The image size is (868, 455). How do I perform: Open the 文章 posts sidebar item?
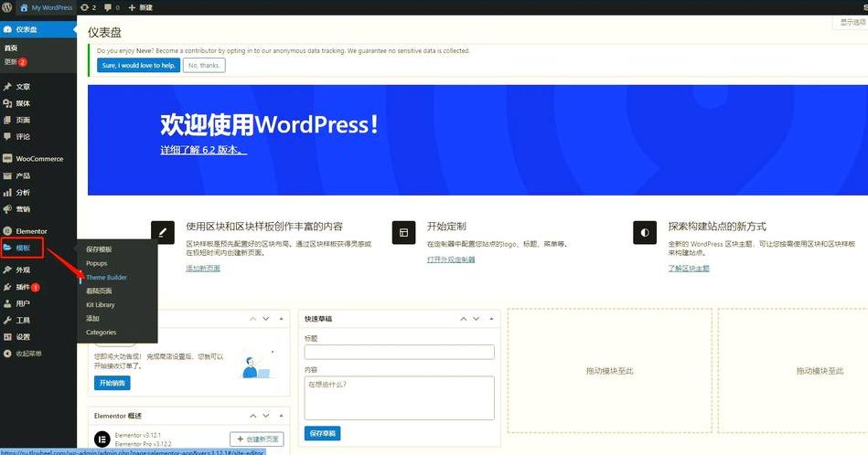(38, 87)
